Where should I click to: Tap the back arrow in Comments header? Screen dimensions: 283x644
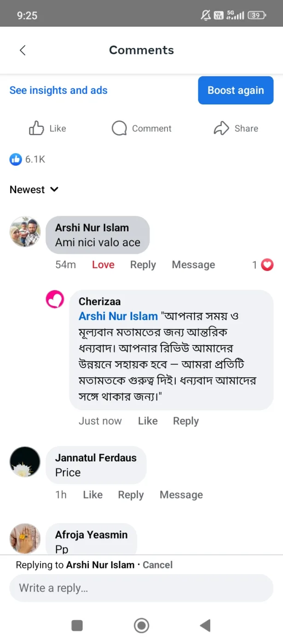point(23,50)
